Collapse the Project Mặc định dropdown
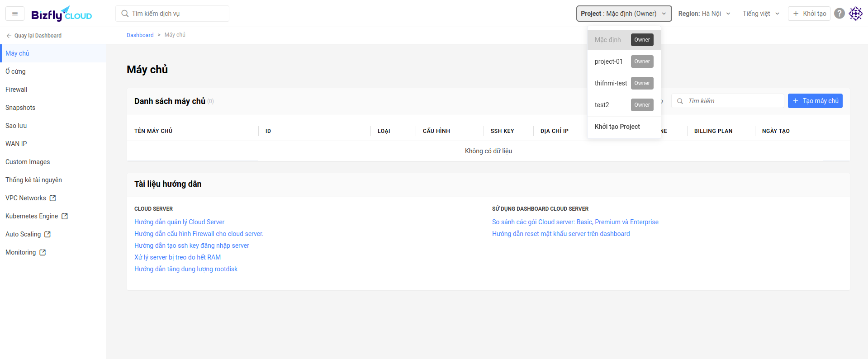Screen dimensions: 868x359 624,14
